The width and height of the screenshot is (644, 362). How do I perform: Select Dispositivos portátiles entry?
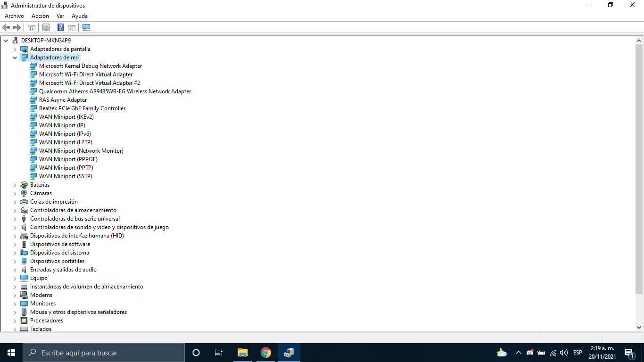tap(58, 261)
